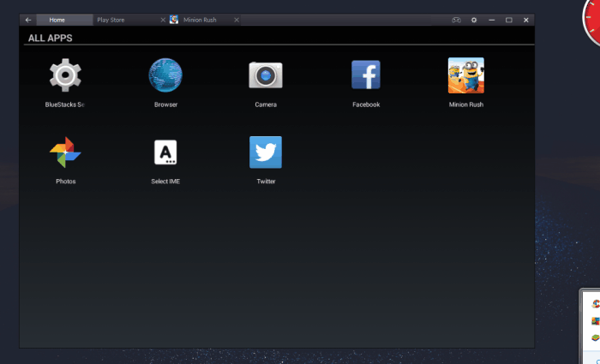Open the Photos pinwheel app

65,152
